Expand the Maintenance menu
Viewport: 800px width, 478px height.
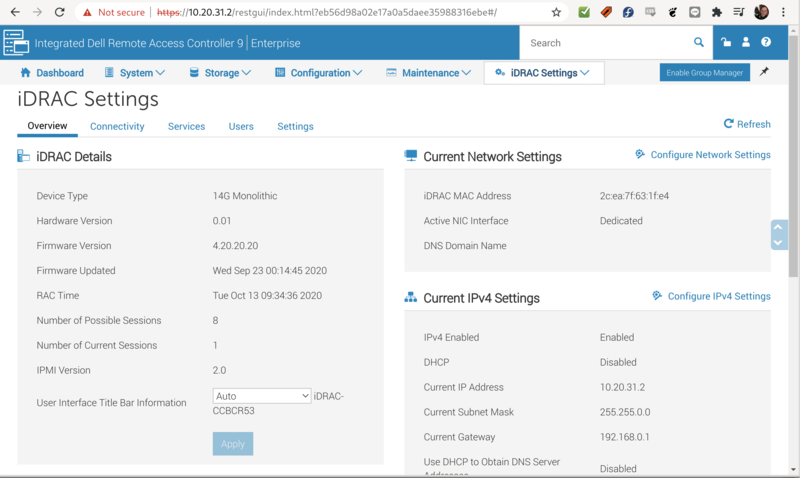point(429,73)
